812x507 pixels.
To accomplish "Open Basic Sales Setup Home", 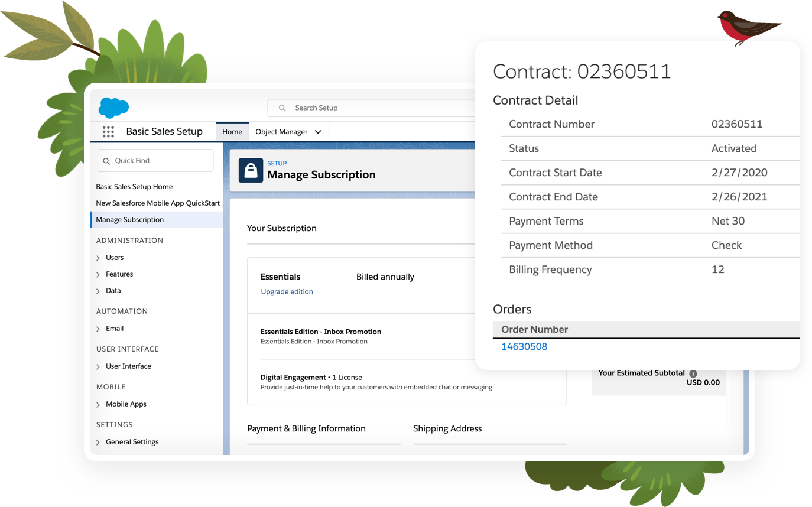I will [x=134, y=187].
